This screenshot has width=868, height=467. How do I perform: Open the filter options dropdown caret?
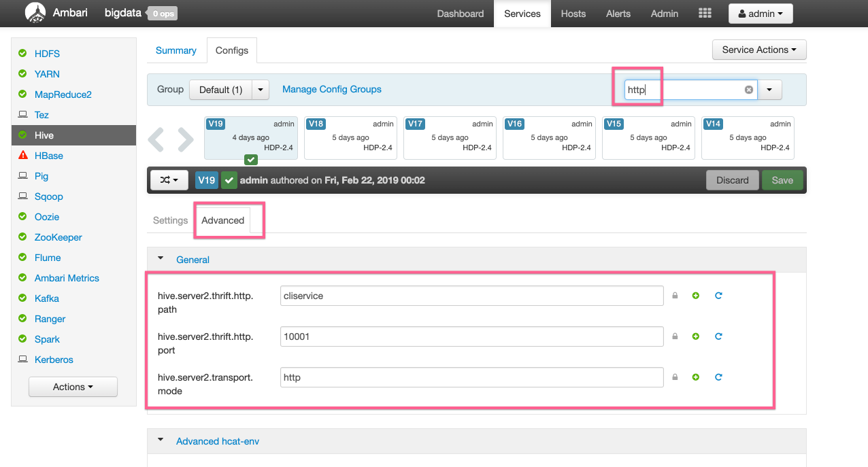pyautogui.click(x=770, y=90)
